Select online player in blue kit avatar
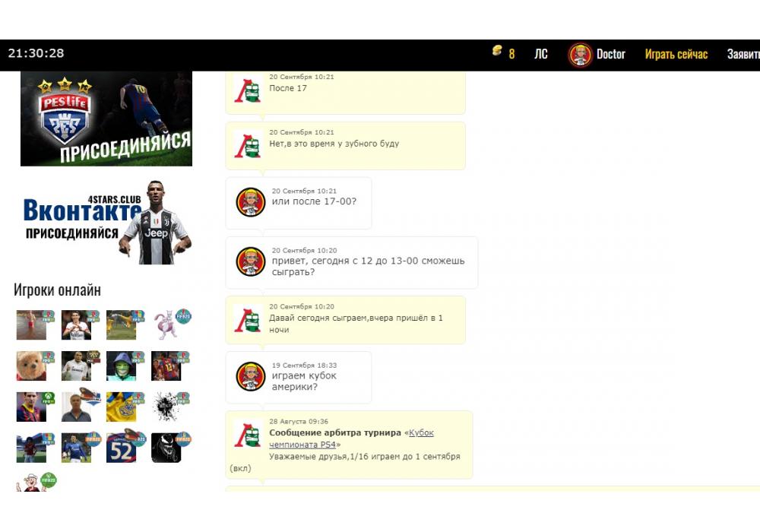 tap(77, 448)
